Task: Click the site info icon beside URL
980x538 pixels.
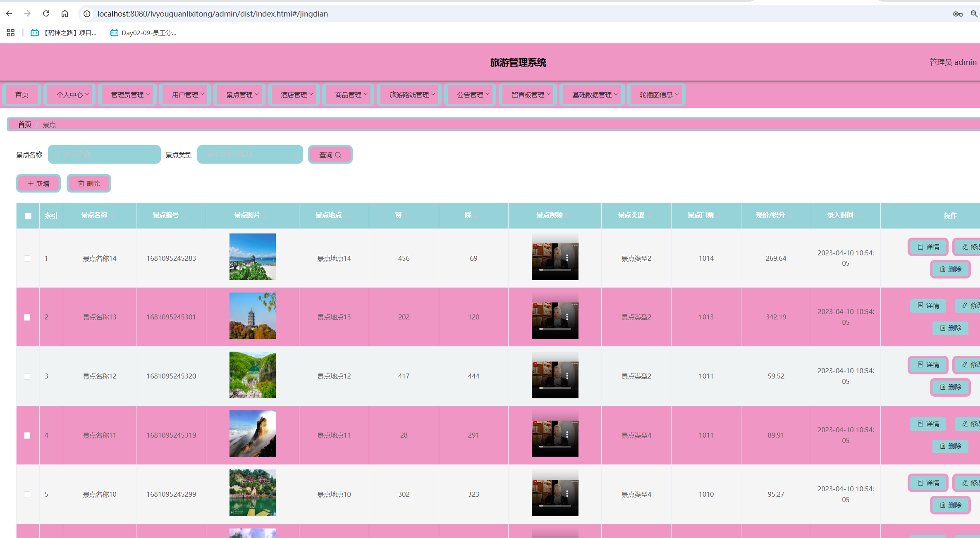Action: pyautogui.click(x=87, y=14)
